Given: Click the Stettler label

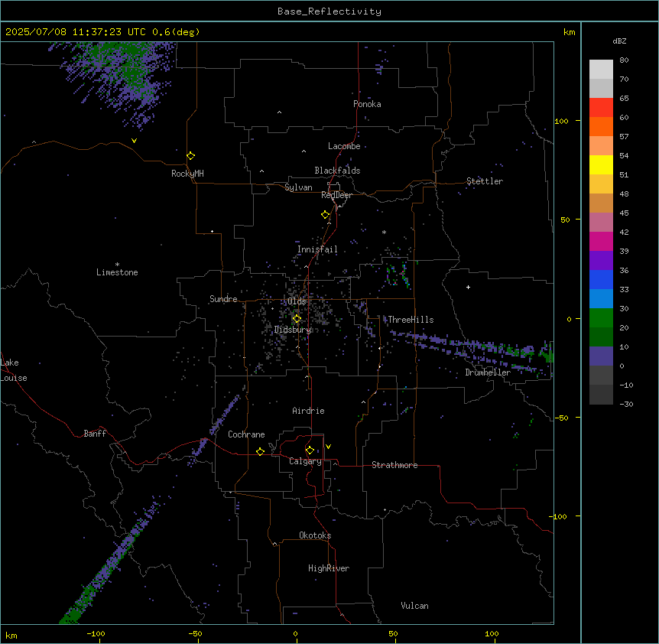Looking at the screenshot, I should (x=485, y=181).
